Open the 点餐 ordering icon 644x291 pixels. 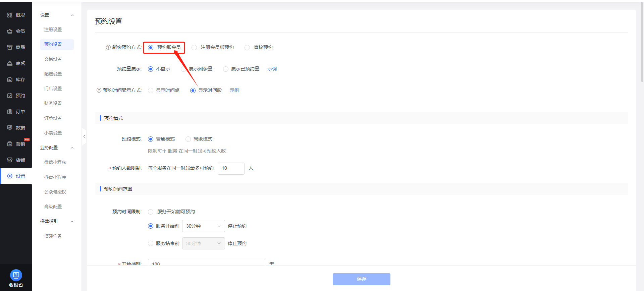pyautogui.click(x=10, y=63)
